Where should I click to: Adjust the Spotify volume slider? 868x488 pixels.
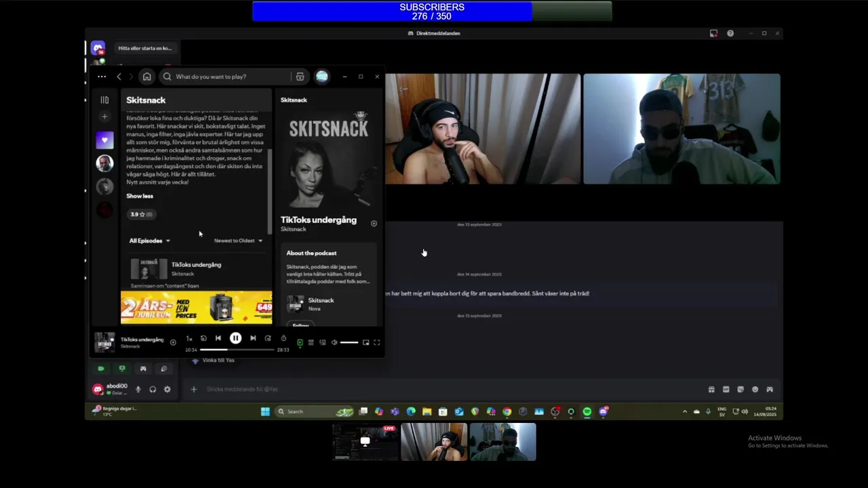click(x=349, y=342)
